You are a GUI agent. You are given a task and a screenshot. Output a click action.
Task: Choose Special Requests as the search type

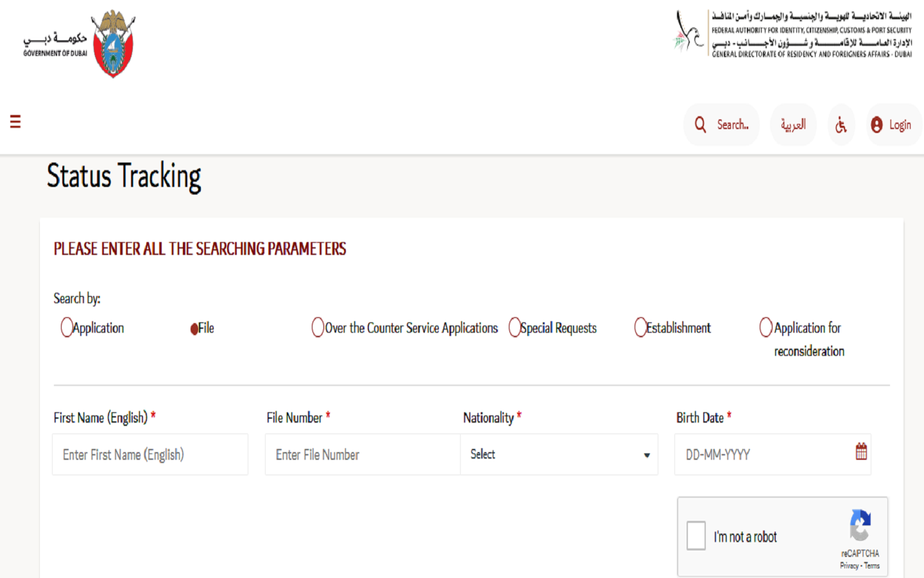pos(515,328)
